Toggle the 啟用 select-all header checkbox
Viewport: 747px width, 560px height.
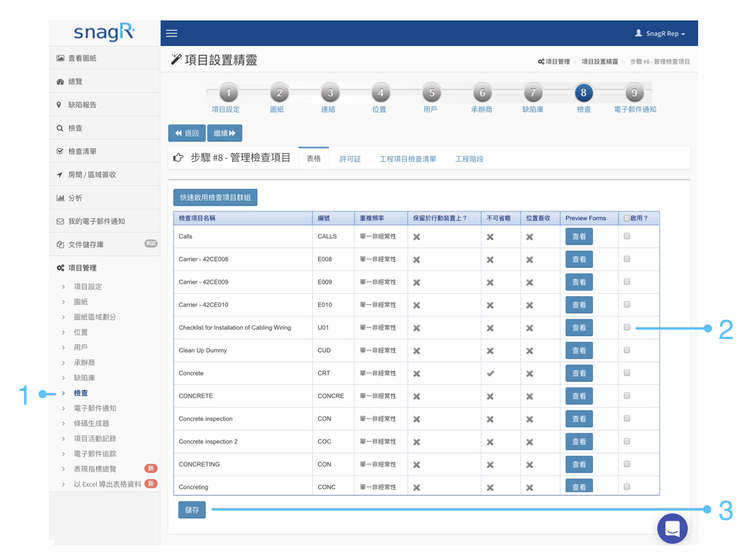[627, 218]
